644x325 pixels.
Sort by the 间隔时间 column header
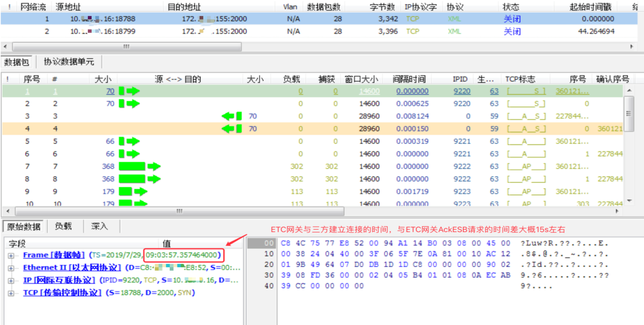click(x=409, y=79)
